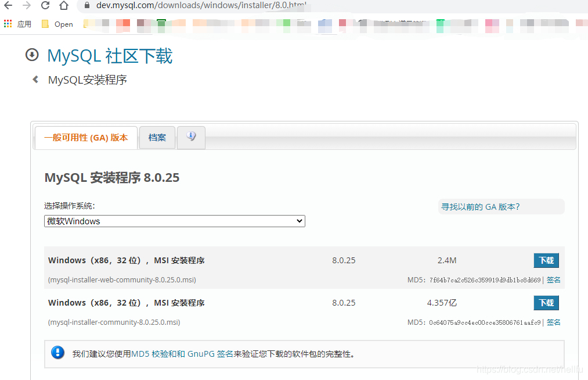Image resolution: width=588 pixels, height=380 pixels.
Task: Download the 4.357亿 community installer
Action: 546,303
